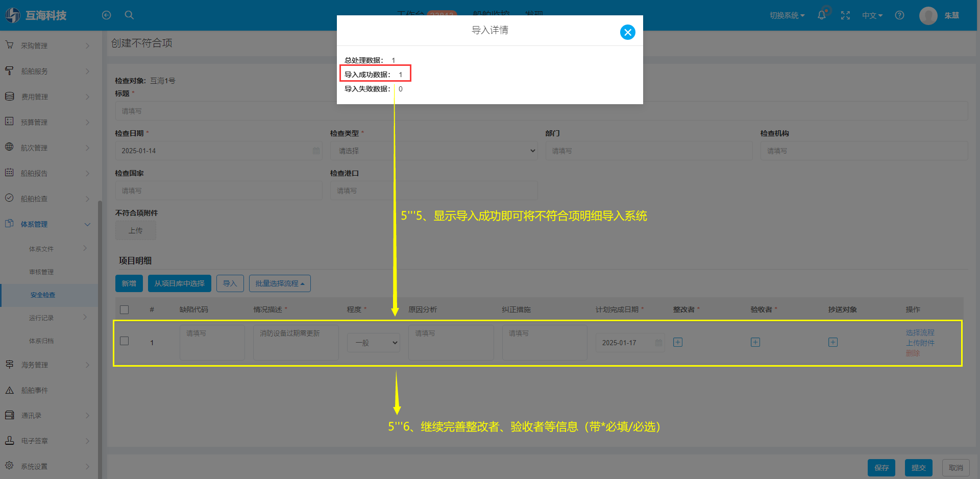Expand the 运行记录 submenu chevron
The width and height of the screenshot is (980, 479).
tap(85, 317)
